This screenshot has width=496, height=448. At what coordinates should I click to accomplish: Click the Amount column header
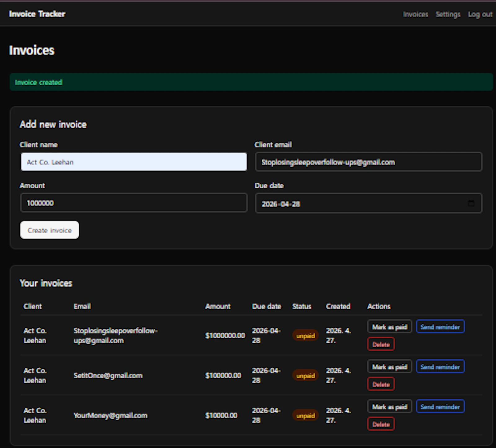[x=218, y=306]
